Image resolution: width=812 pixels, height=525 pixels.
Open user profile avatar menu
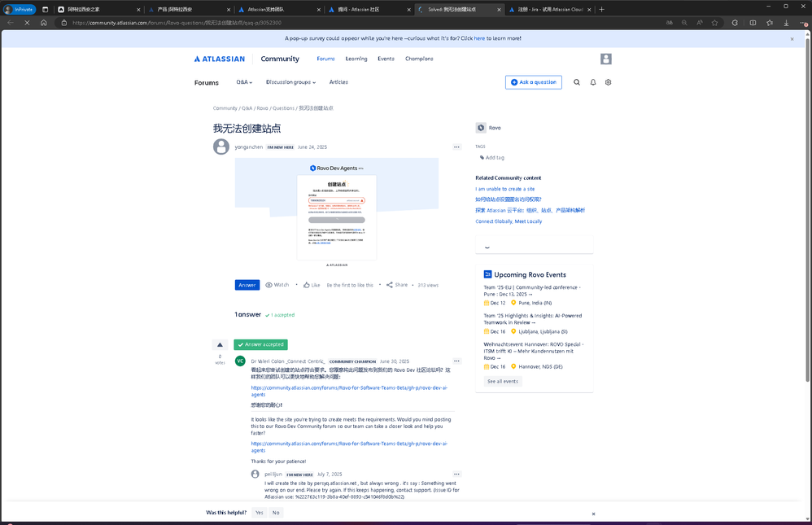[x=606, y=59]
